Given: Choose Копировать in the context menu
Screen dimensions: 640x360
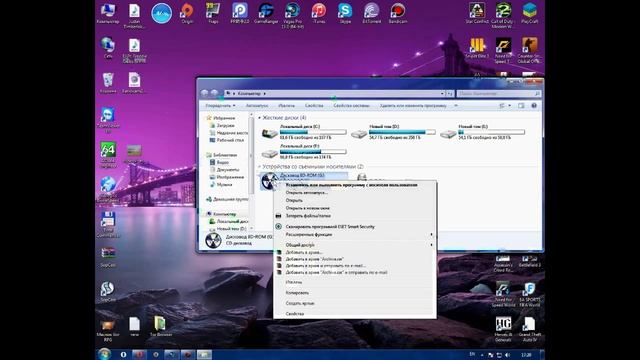Looking at the screenshot, I should point(354,293).
